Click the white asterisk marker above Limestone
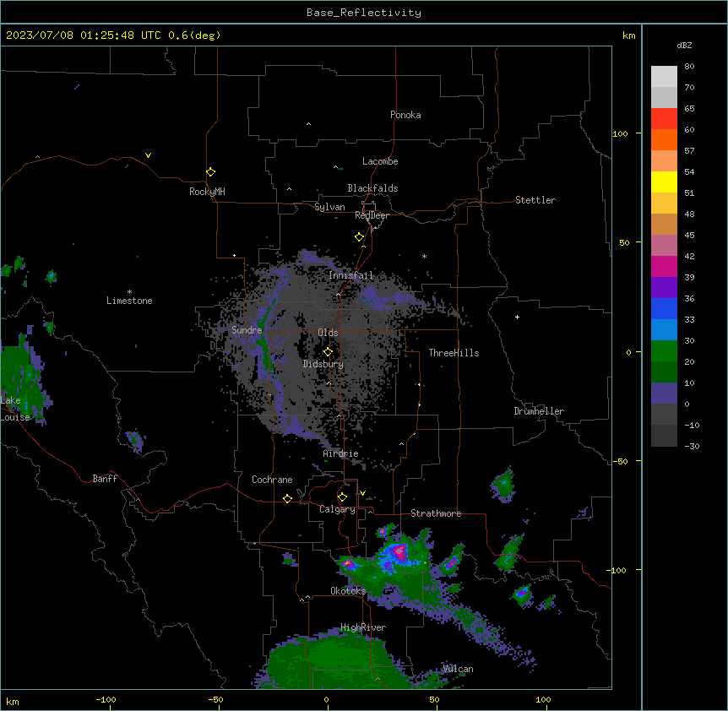 [129, 292]
